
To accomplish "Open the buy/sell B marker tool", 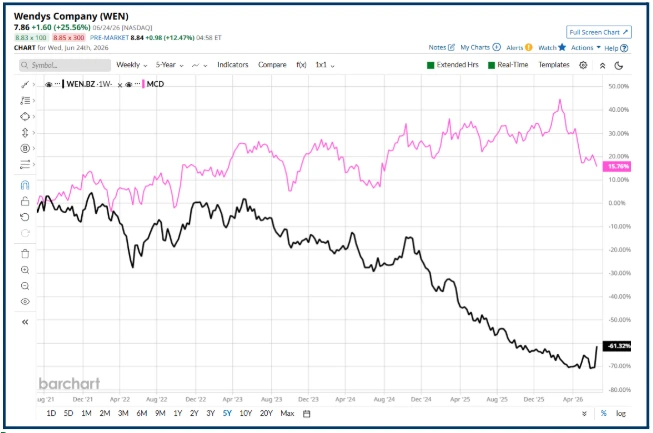I will [x=25, y=148].
